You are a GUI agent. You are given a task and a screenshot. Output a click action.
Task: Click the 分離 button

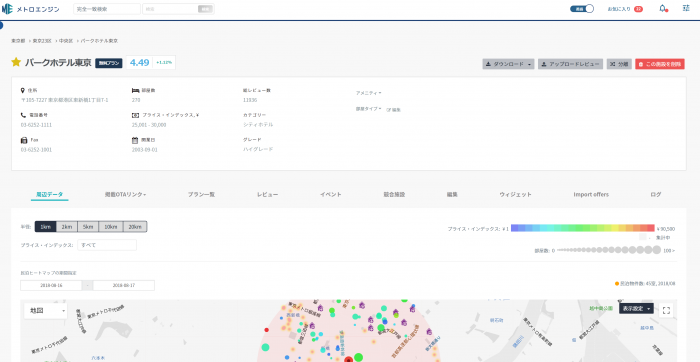click(619, 64)
